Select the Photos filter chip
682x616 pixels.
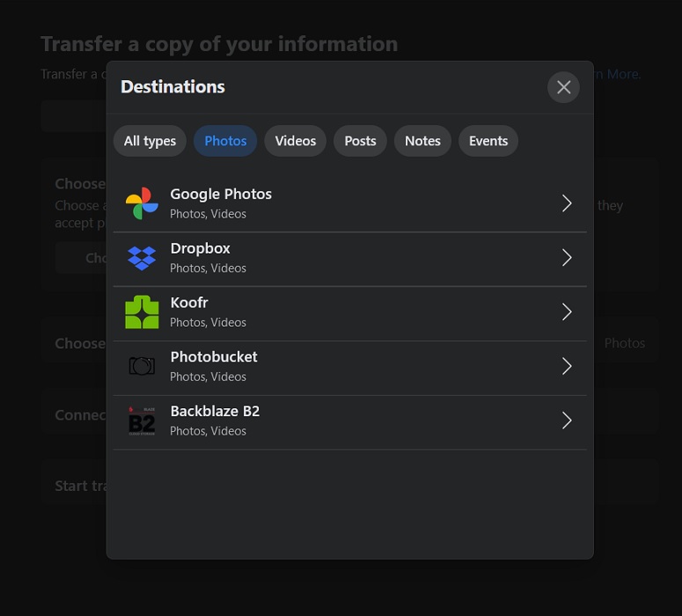coord(225,141)
